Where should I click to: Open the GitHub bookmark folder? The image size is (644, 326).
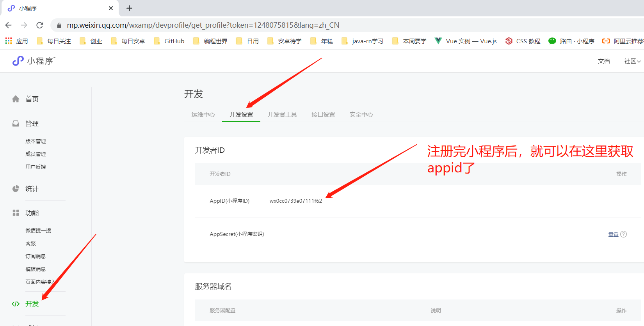pyautogui.click(x=169, y=41)
